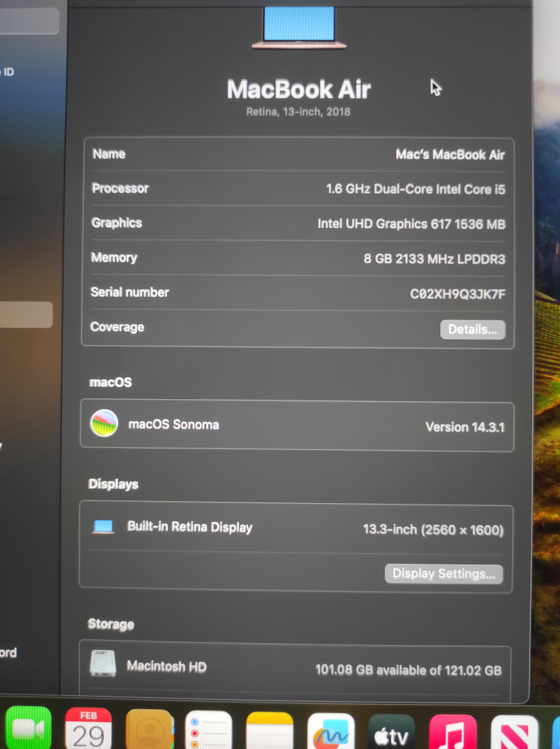
Task: Click the Built-in Retina Display label
Action: tap(190, 527)
